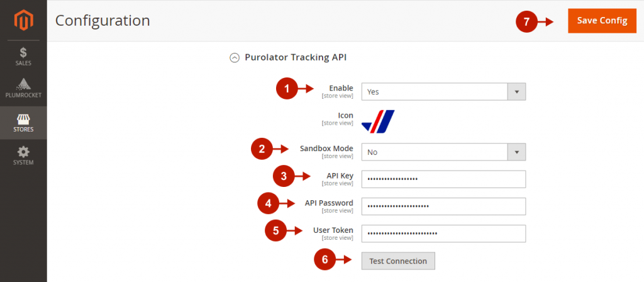
Task: Click the red step 6 marker
Action: coord(324,260)
